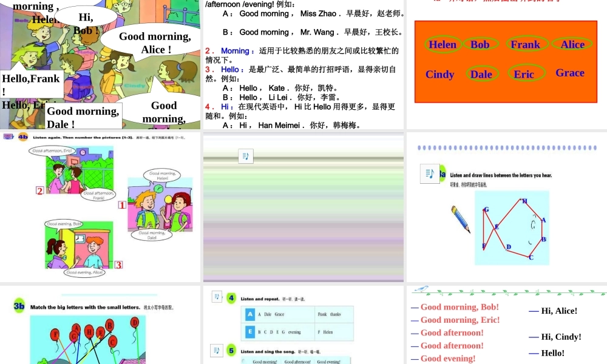The height and width of the screenshot is (364, 607).
Task: Click the pencil icon on the letter-drawing slide
Action: tap(461, 219)
